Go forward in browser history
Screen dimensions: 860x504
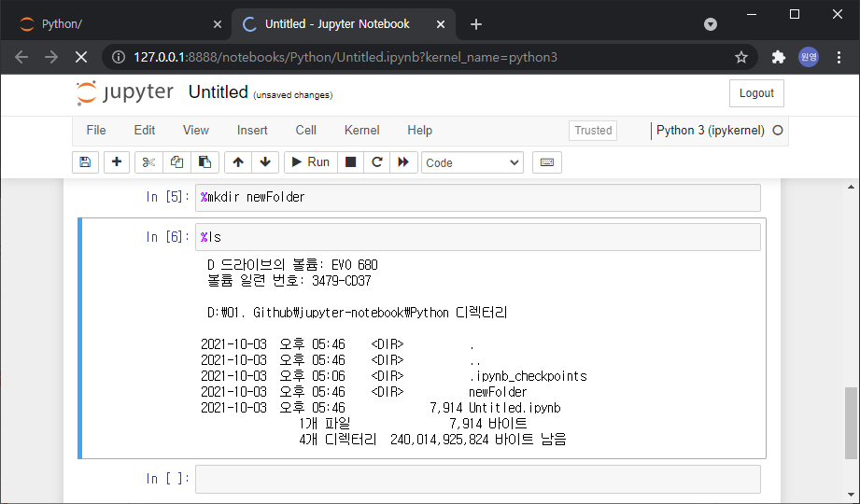pos(51,57)
